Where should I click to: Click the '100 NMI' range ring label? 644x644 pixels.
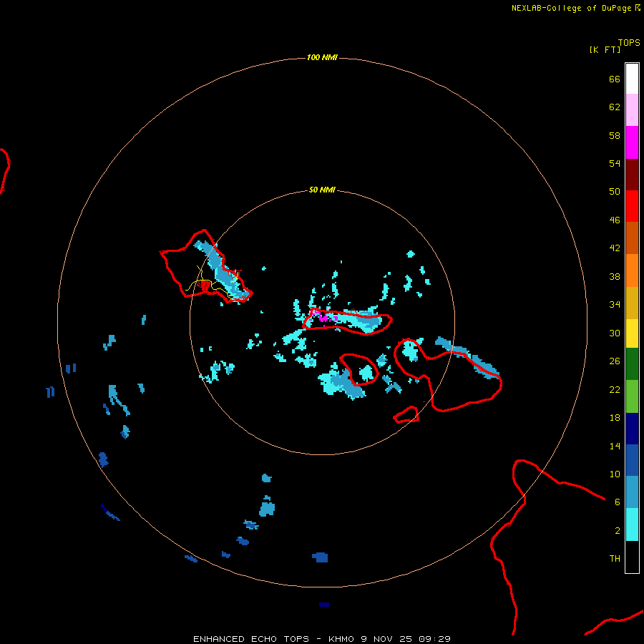pyautogui.click(x=322, y=57)
